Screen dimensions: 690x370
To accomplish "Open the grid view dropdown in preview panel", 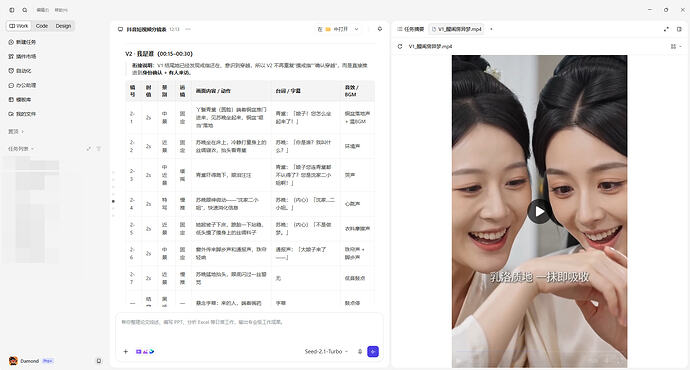I will click(x=675, y=46).
